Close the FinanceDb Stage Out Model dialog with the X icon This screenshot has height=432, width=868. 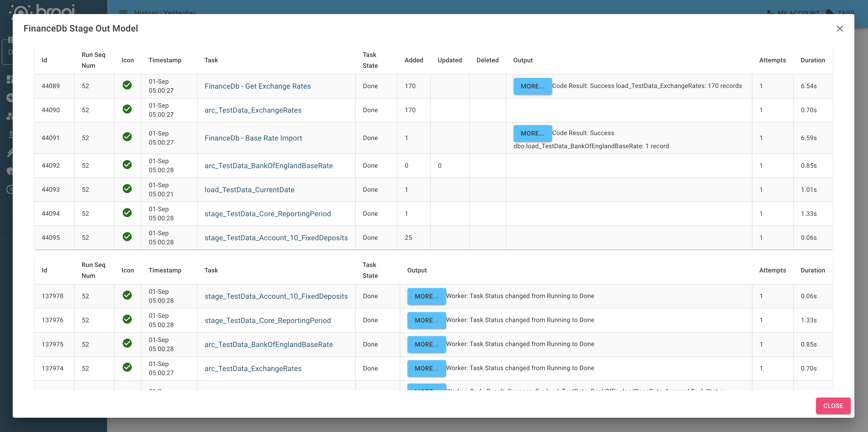pos(839,29)
